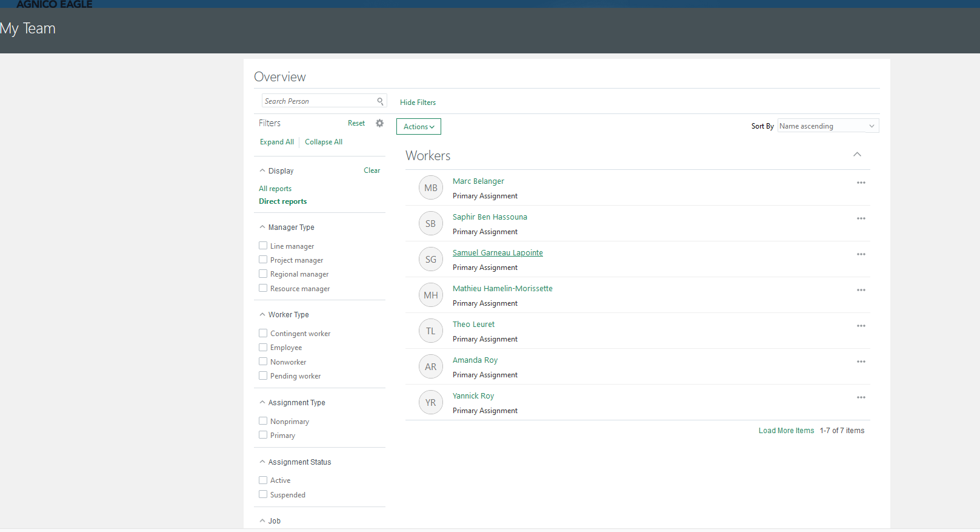Image resolution: width=980 pixels, height=532 pixels.
Task: Reset all filters
Action: pos(356,123)
